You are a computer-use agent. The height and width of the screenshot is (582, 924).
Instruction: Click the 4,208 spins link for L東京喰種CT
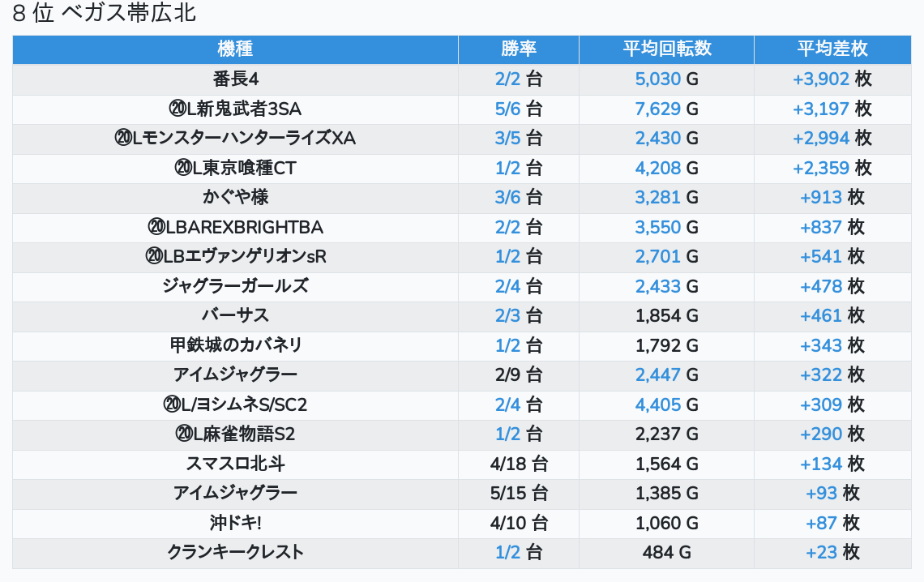[657, 168]
